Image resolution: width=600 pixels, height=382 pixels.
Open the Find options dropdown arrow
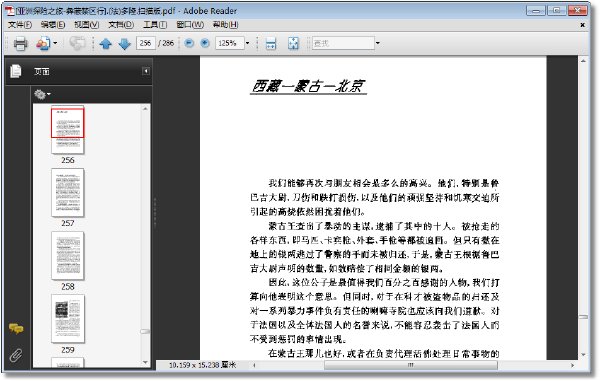pyautogui.click(x=378, y=43)
